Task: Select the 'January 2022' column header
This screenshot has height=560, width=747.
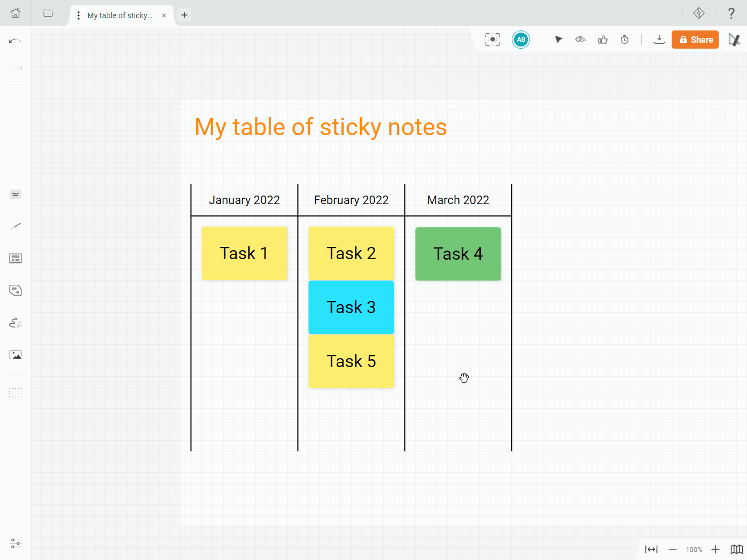Action: 244,200
